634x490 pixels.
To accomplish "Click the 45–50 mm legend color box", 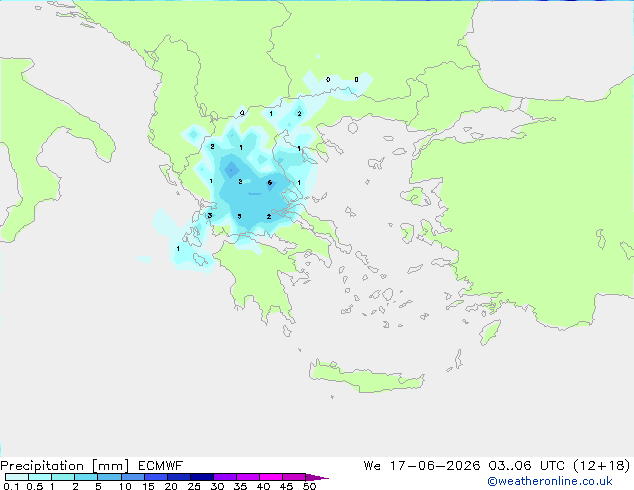I will pyautogui.click(x=294, y=477).
